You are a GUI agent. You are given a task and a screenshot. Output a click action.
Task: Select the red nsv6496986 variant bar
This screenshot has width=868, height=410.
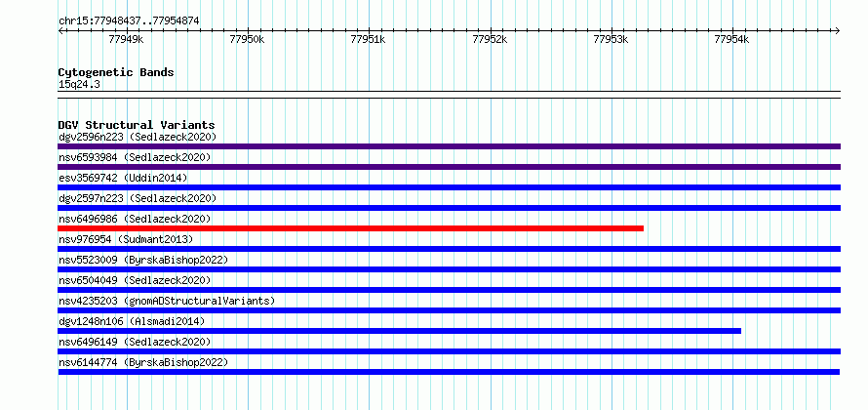pos(350,228)
